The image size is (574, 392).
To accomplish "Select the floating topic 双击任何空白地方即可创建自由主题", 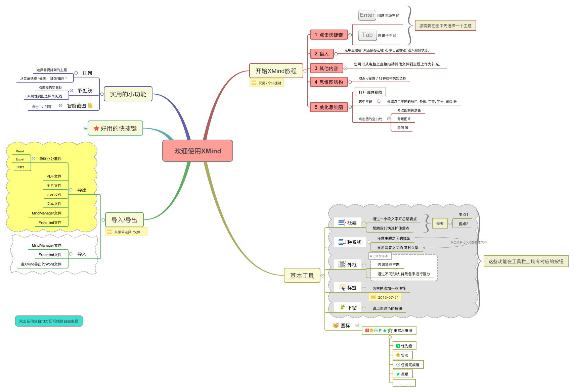I will 49,321.
